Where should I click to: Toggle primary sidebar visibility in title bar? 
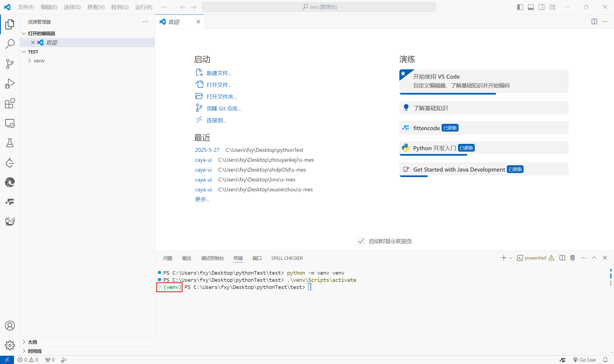(x=520, y=7)
